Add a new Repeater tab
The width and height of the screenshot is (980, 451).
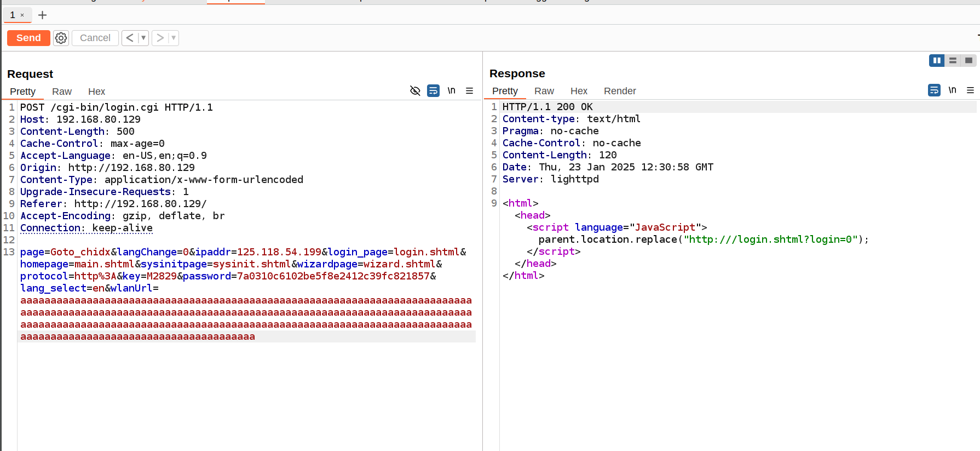point(42,15)
